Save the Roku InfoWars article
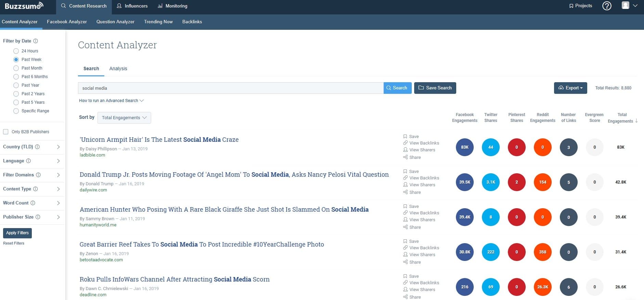 pos(411,276)
